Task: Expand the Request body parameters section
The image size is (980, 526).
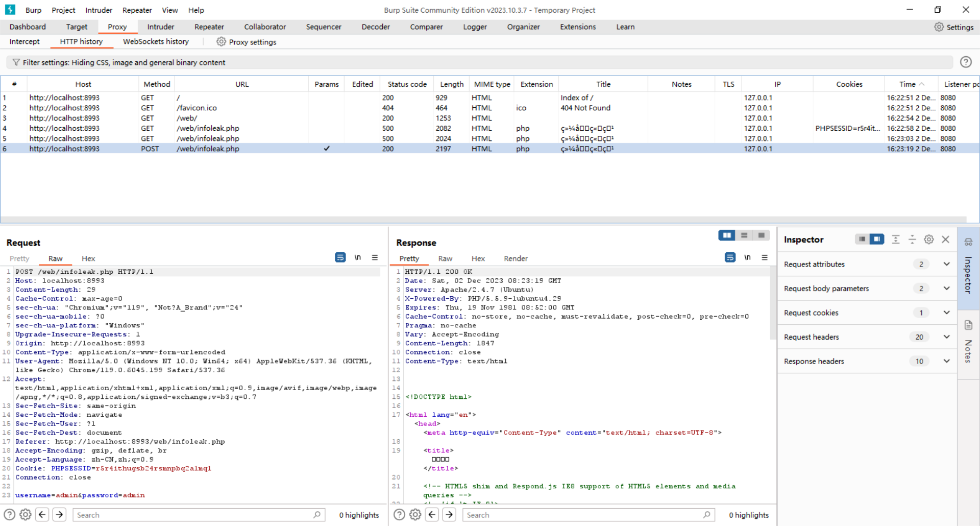Action: (x=946, y=289)
